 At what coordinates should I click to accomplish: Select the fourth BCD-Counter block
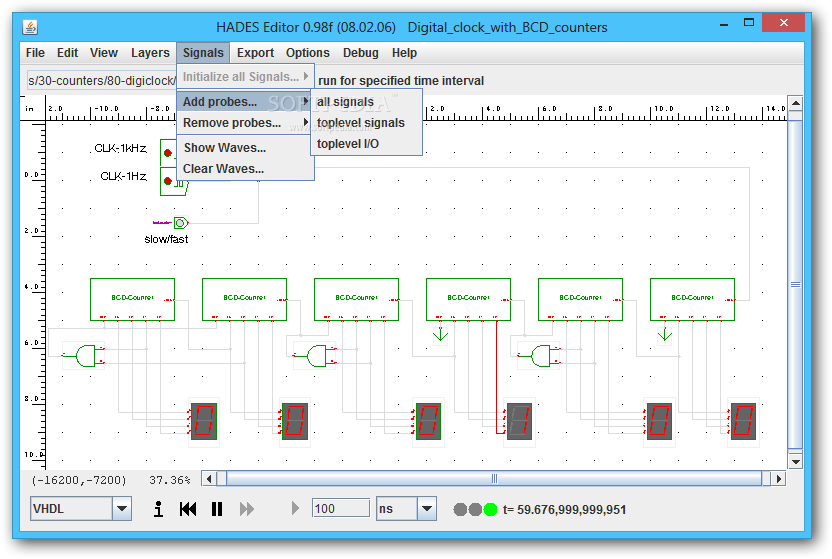[x=468, y=299]
